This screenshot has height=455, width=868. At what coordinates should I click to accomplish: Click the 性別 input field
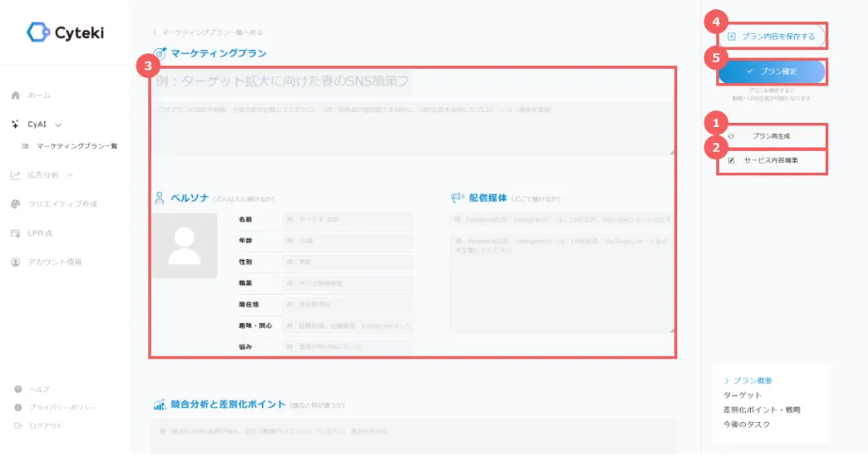coord(348,262)
